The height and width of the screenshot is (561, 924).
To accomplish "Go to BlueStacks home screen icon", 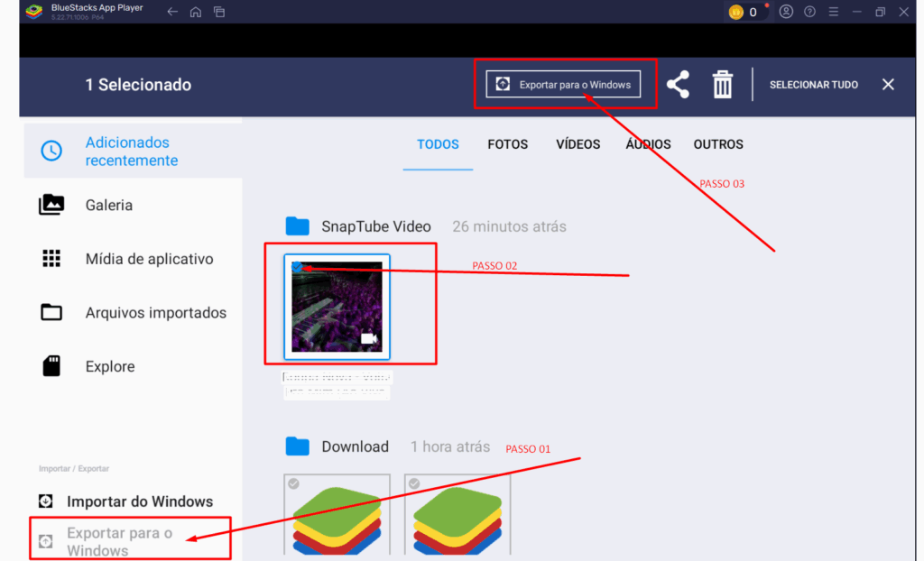I will pos(196,12).
